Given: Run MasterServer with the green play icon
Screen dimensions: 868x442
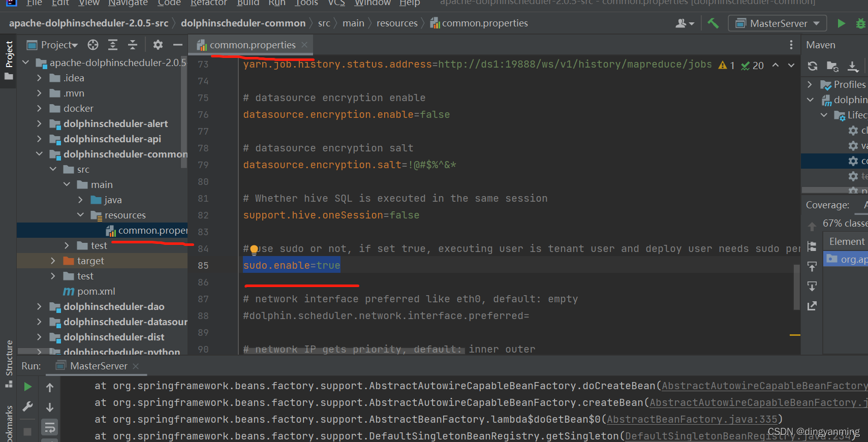Looking at the screenshot, I should click(841, 23).
